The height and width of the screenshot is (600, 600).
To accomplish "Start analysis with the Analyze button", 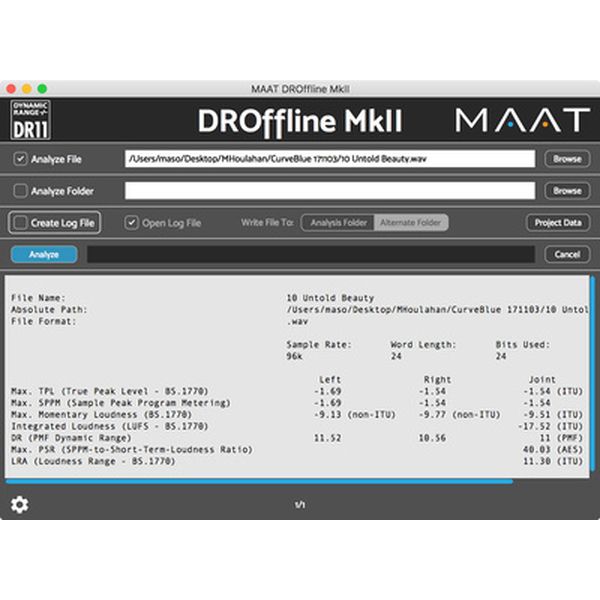I will click(x=44, y=255).
